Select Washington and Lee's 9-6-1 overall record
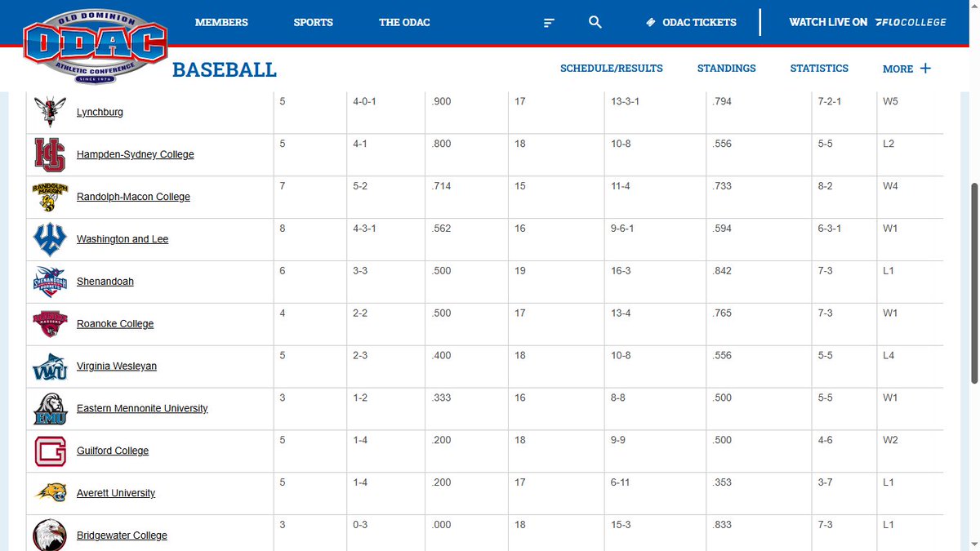This screenshot has width=980, height=551. click(x=624, y=229)
